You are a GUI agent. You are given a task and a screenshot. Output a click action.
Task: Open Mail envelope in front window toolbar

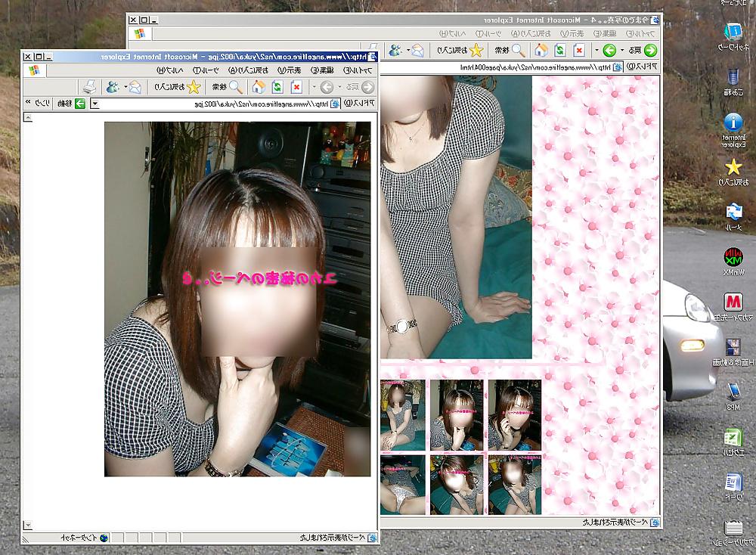click(135, 87)
